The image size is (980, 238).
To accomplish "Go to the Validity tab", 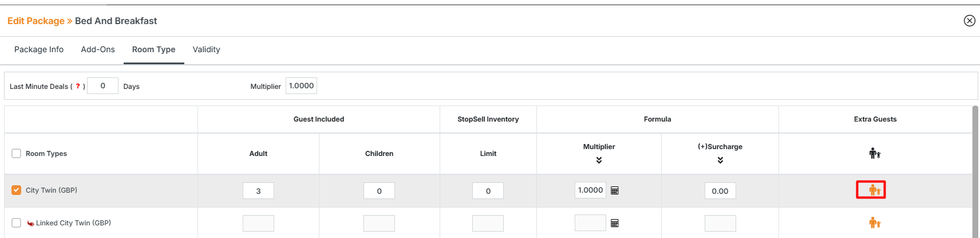I will 206,49.
